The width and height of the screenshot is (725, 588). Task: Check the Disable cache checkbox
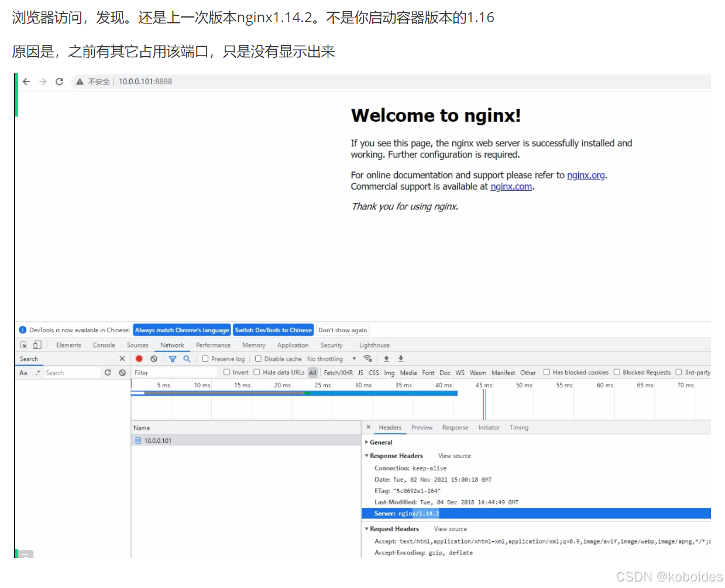[258, 359]
